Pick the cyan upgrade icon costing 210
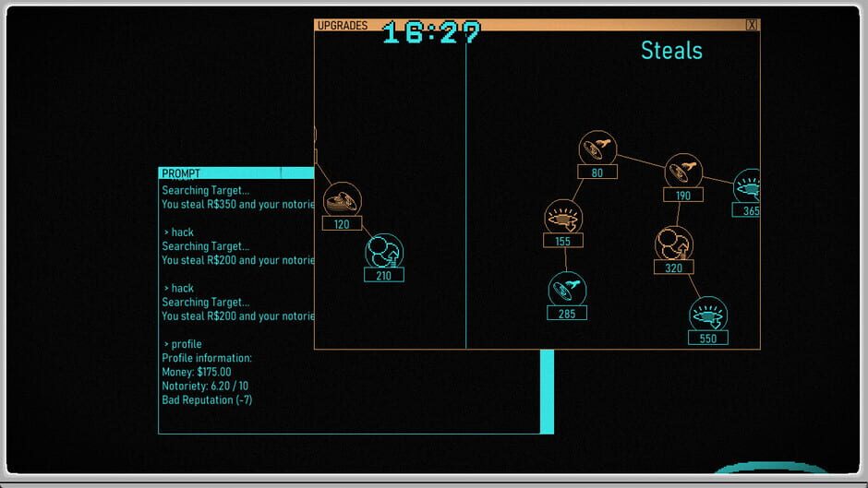The image size is (868, 488). click(384, 251)
